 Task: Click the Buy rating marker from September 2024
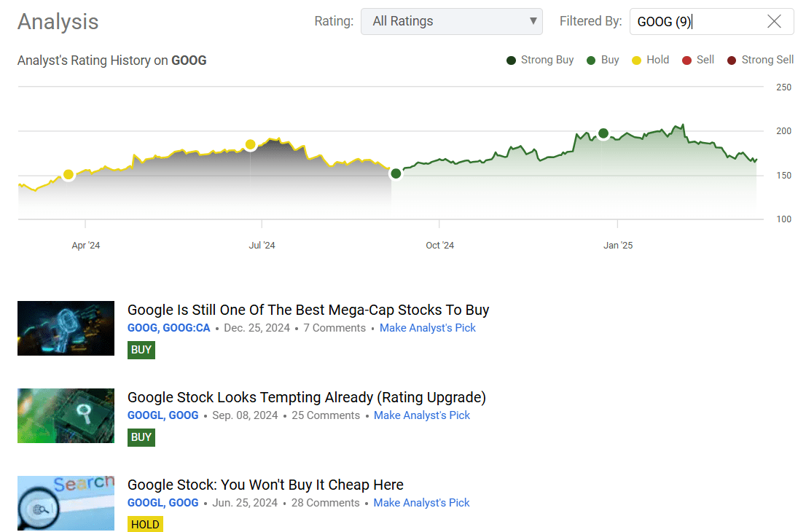pos(396,173)
